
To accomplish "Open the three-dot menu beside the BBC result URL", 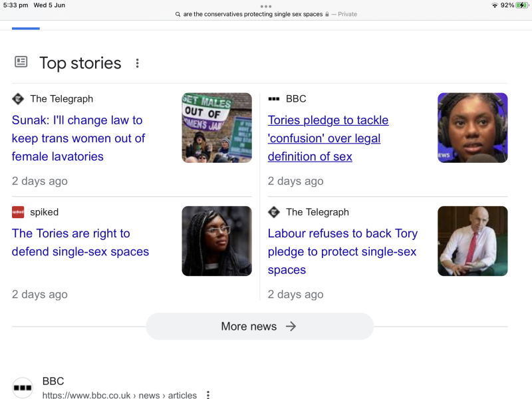I will [208, 395].
